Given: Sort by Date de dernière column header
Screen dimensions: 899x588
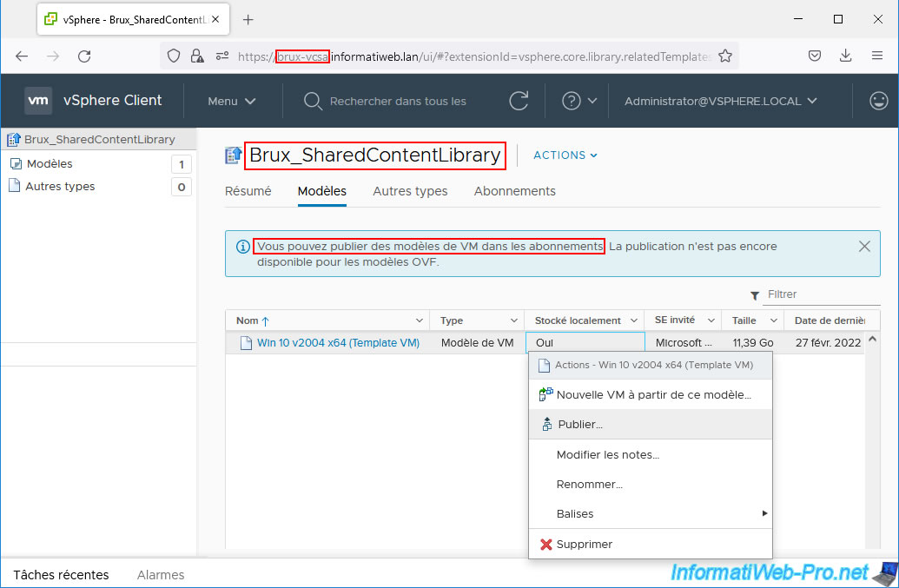Looking at the screenshot, I should (830, 320).
